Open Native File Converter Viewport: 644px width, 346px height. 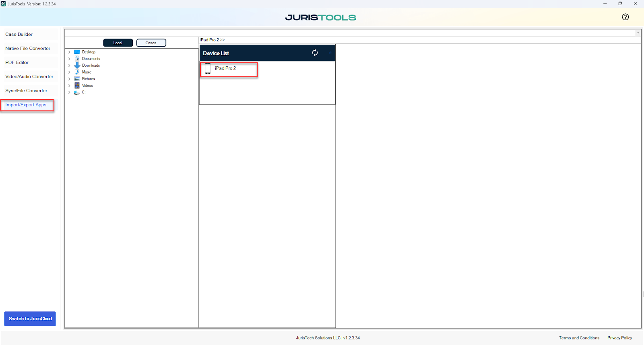pyautogui.click(x=28, y=48)
